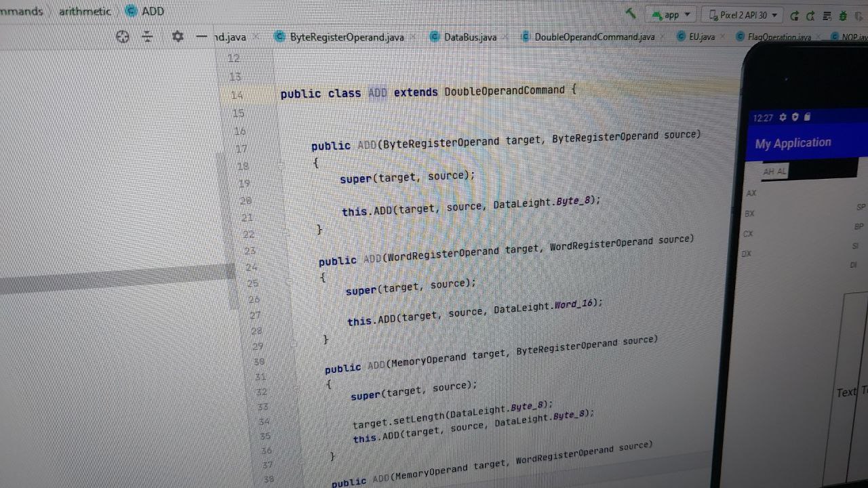
Task: Click the BX register label in emulator
Action: coord(749,214)
